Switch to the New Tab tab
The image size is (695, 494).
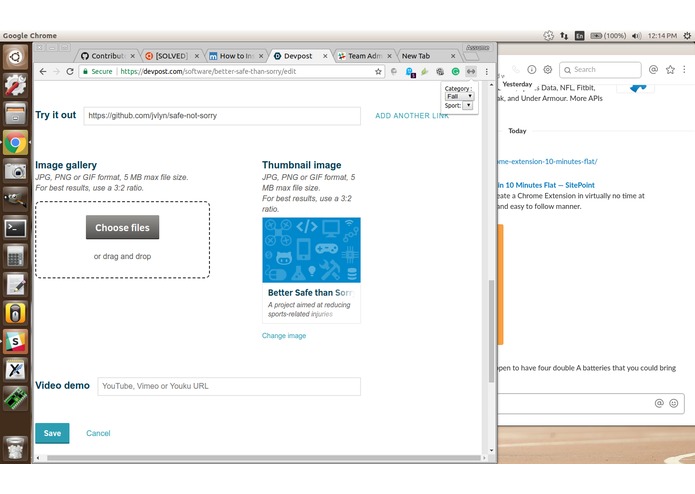pyautogui.click(x=416, y=56)
